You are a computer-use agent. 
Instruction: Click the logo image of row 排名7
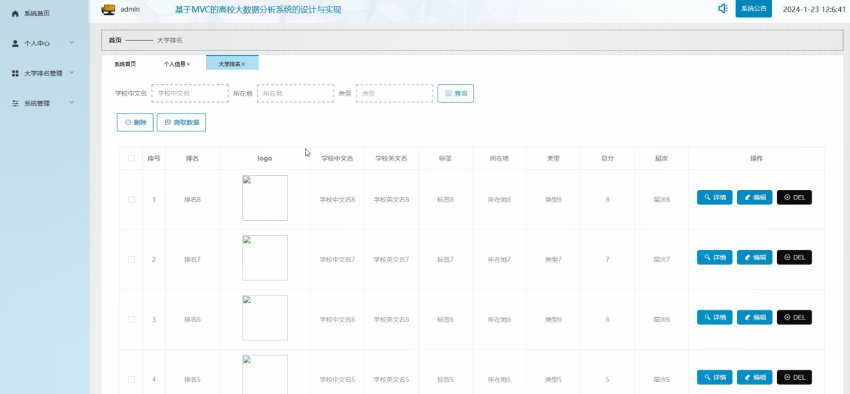point(265,258)
